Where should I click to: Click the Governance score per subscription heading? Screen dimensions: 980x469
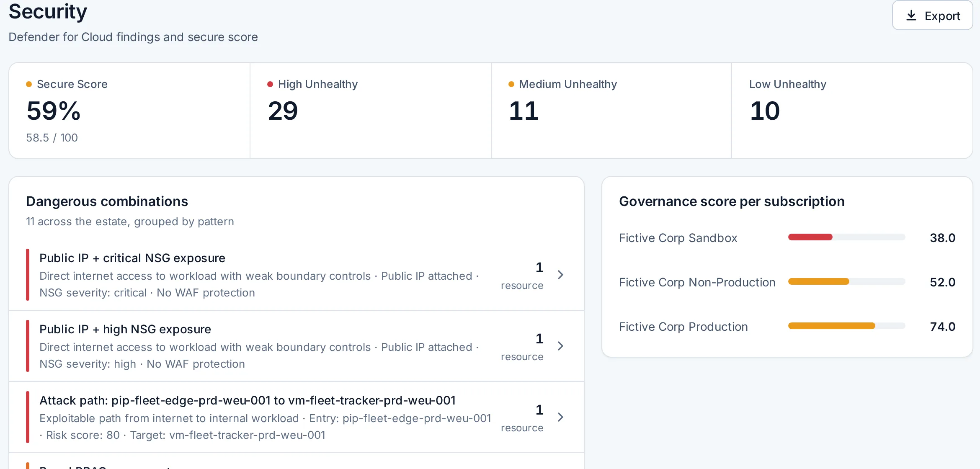tap(732, 201)
